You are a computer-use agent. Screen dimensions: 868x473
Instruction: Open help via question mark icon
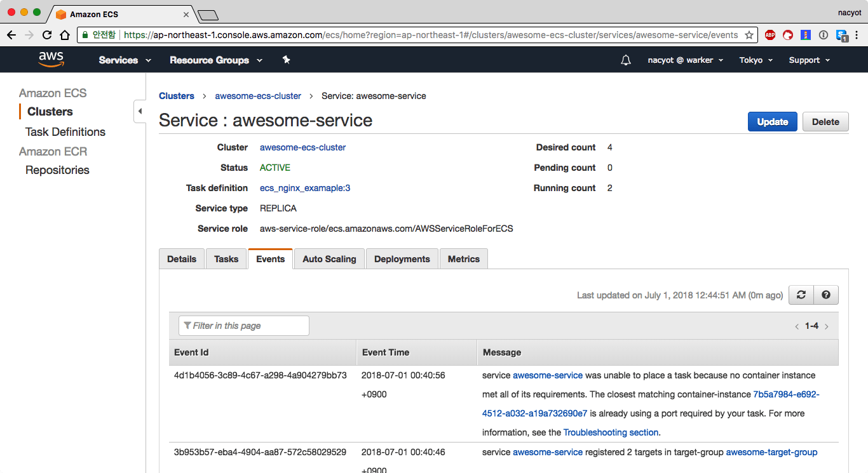(x=826, y=295)
